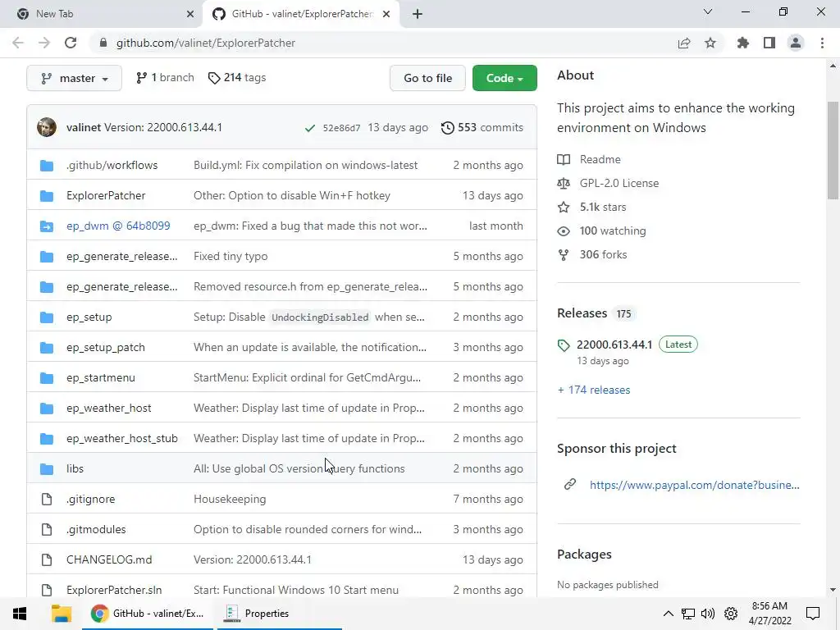Open release 22000.613.44.1 Latest
The image size is (840, 630).
coord(627,345)
